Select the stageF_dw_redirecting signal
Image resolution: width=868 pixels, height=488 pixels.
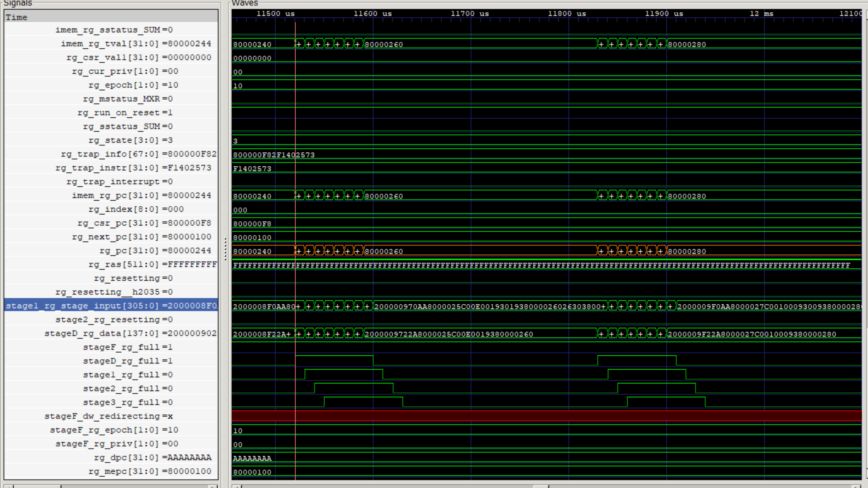coord(109,416)
